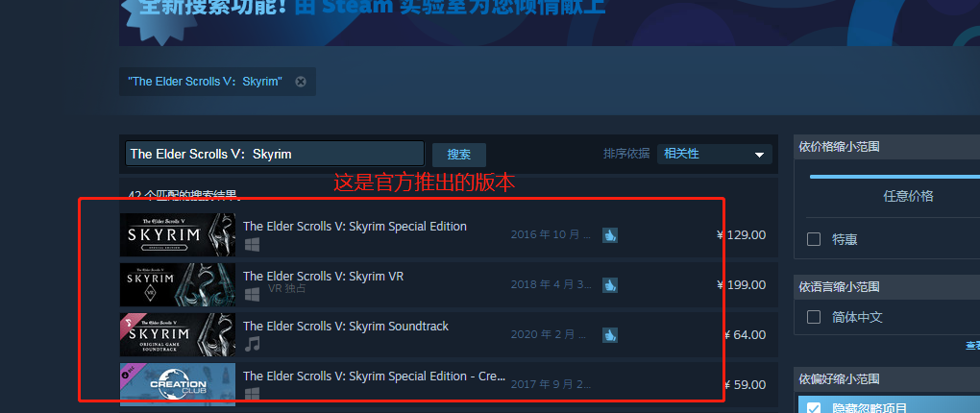This screenshot has height=413, width=980.
Task: Click Windows icon under Skyrim Special Edition
Action: coord(252,244)
